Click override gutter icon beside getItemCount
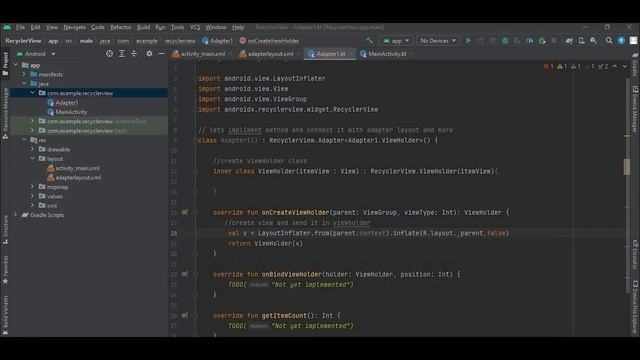The image size is (640, 360). pos(185,316)
